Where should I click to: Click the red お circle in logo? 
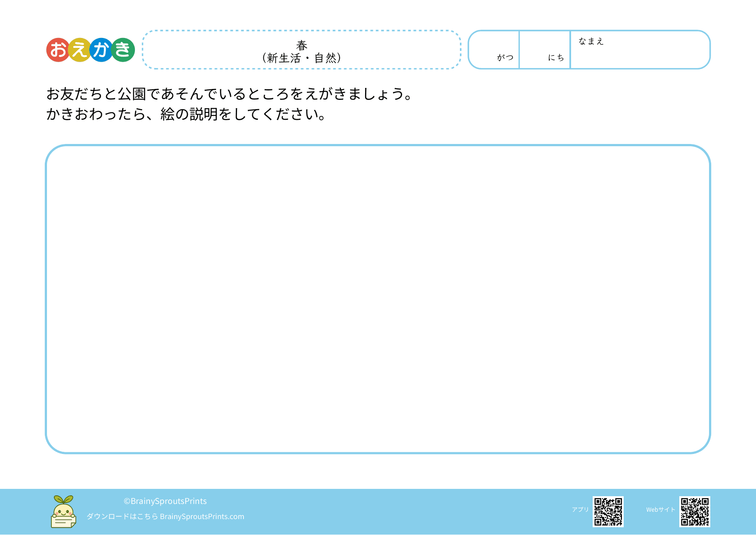(58, 50)
